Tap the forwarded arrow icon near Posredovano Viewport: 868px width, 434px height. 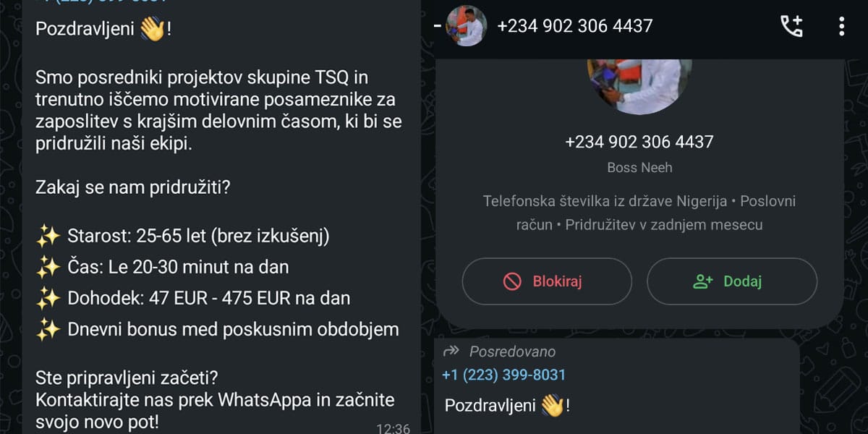point(451,352)
